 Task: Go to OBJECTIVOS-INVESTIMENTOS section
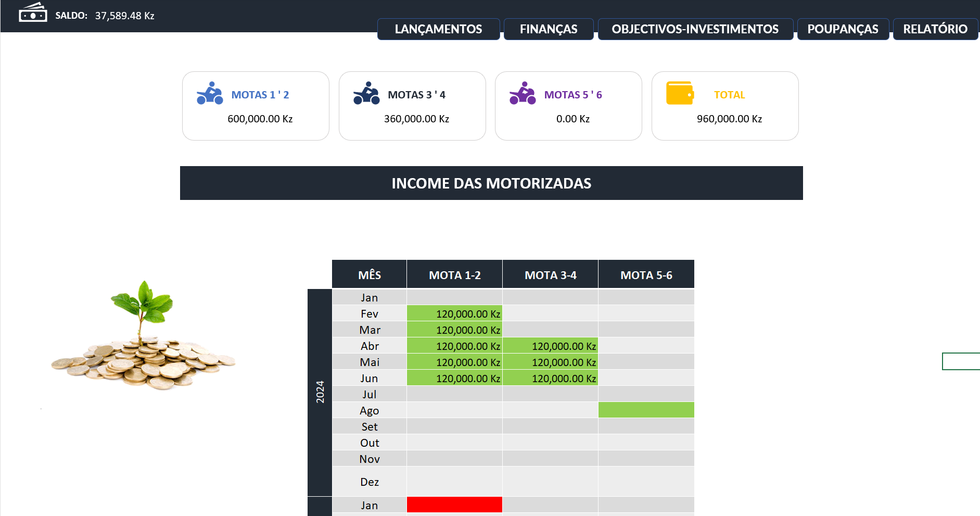(695, 29)
